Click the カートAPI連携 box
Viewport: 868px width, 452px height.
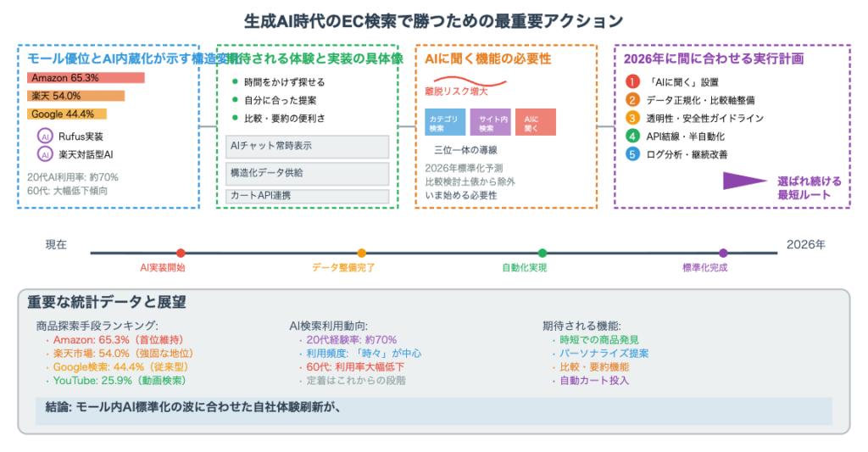307,196
